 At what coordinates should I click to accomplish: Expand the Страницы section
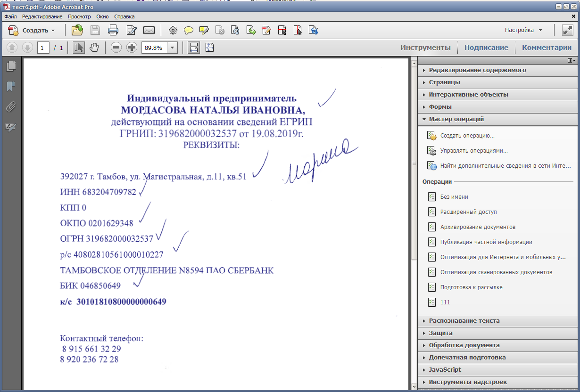tap(497, 82)
